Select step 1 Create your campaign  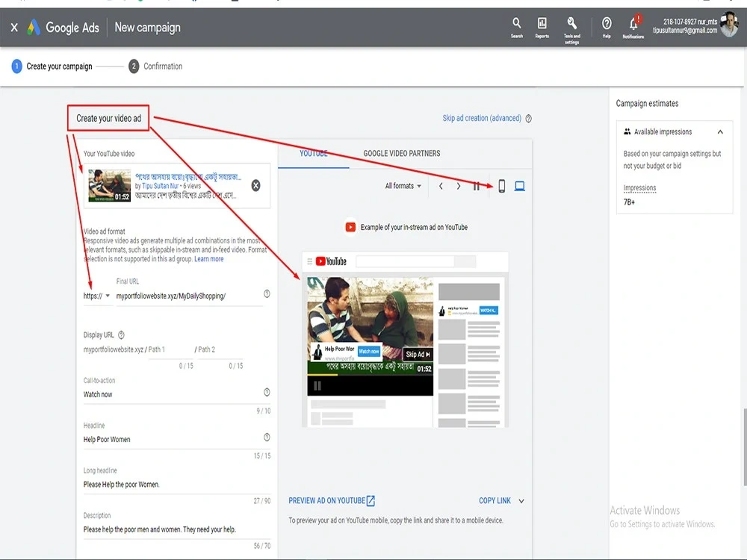(52, 66)
